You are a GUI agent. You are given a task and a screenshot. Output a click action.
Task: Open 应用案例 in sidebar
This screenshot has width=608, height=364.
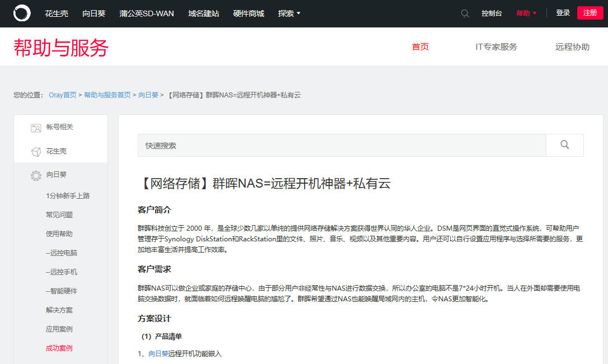[x=59, y=329]
